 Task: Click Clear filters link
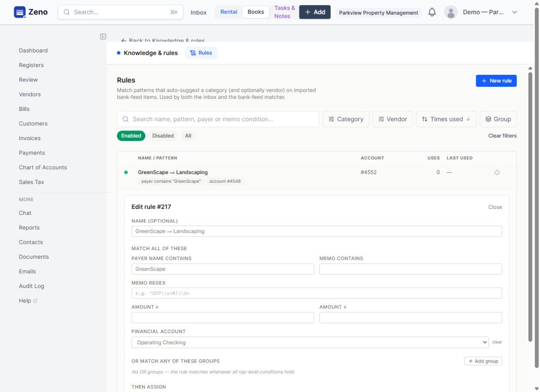coord(502,136)
